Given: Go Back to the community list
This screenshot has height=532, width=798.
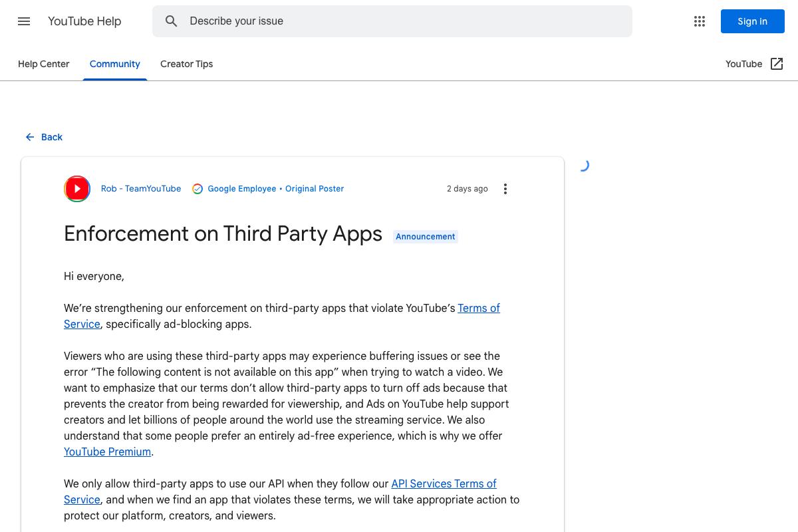Looking at the screenshot, I should pos(44,137).
